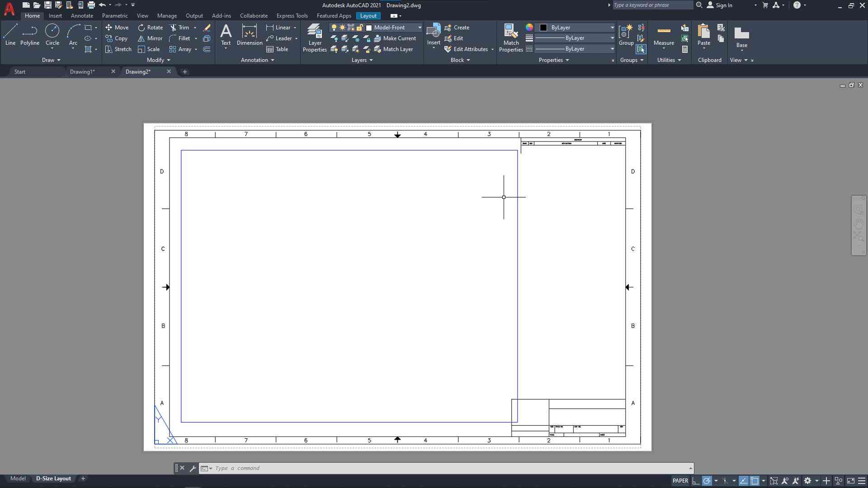Image resolution: width=868 pixels, height=488 pixels.
Task: Click the Insert block icon
Action: coord(433,32)
